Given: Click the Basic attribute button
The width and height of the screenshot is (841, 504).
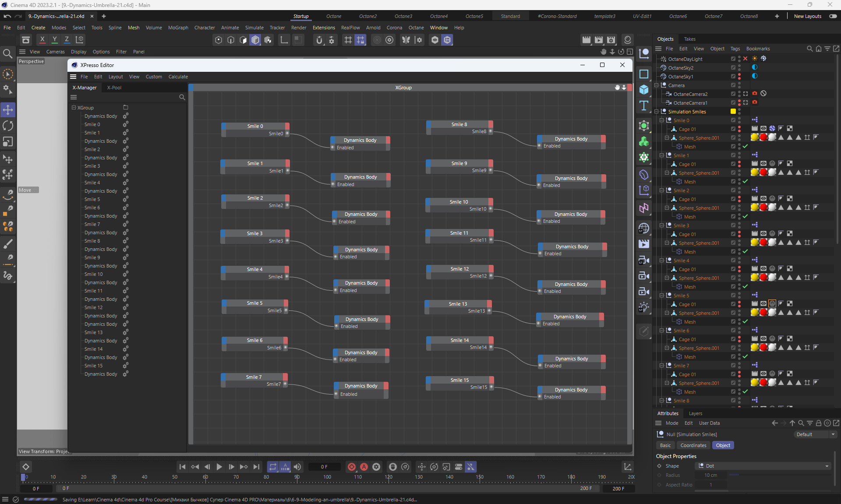Looking at the screenshot, I should (x=665, y=445).
